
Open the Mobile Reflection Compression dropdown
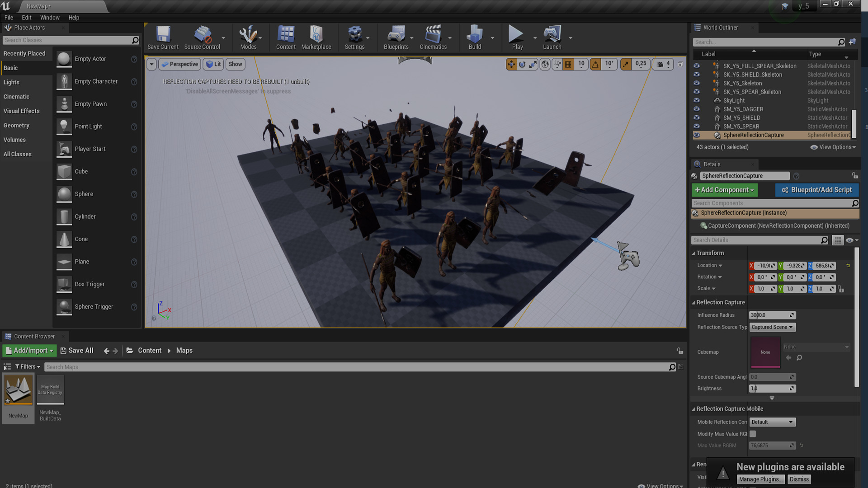pos(772,422)
